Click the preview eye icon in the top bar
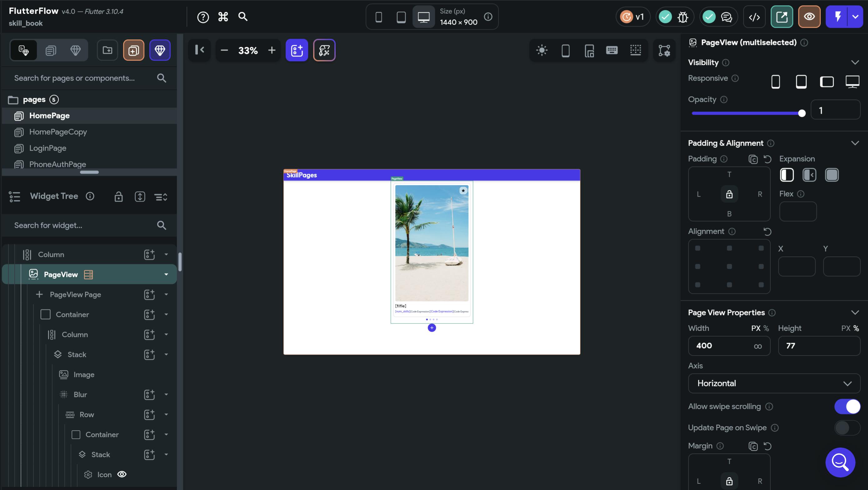The height and width of the screenshot is (490, 868). (809, 17)
